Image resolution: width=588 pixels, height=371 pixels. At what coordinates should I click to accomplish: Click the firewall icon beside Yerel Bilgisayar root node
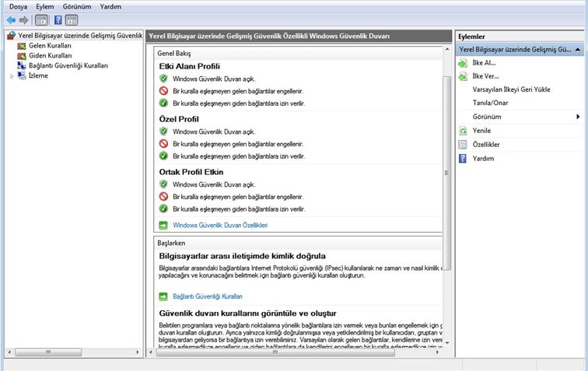[x=12, y=36]
